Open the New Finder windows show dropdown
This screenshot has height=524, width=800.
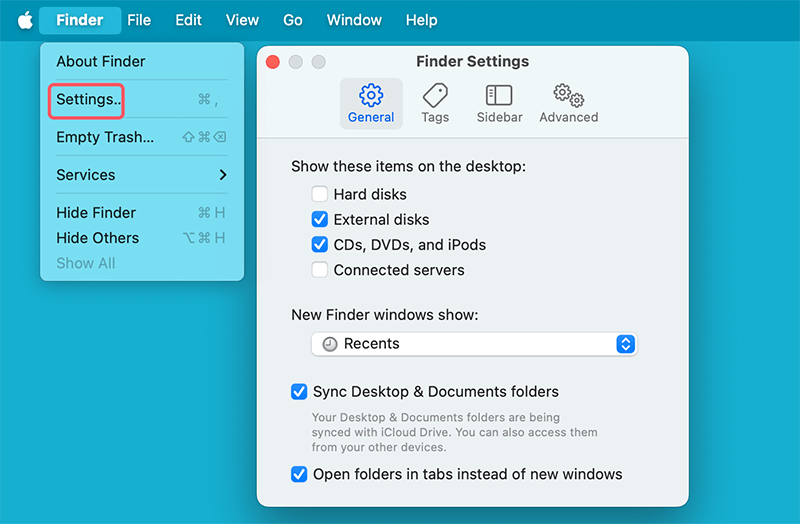coord(474,344)
